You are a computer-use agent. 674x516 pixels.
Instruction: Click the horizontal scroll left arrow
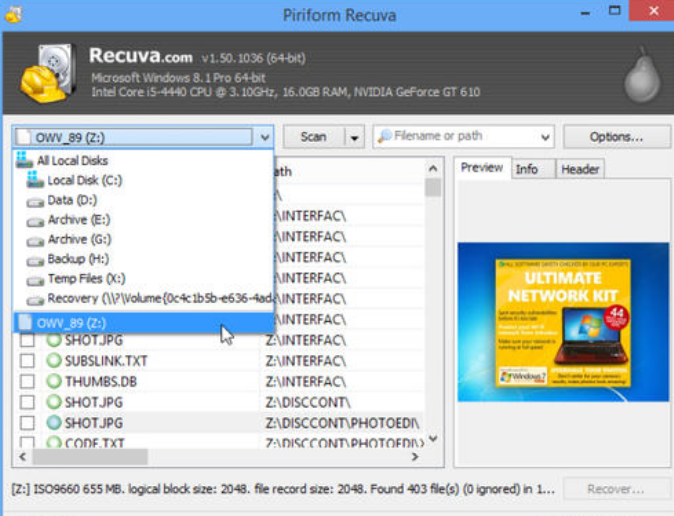click(23, 456)
